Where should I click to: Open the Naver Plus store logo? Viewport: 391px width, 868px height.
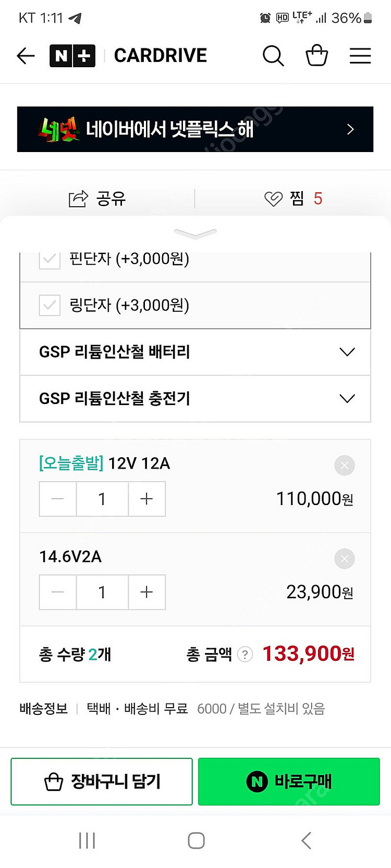click(x=72, y=56)
